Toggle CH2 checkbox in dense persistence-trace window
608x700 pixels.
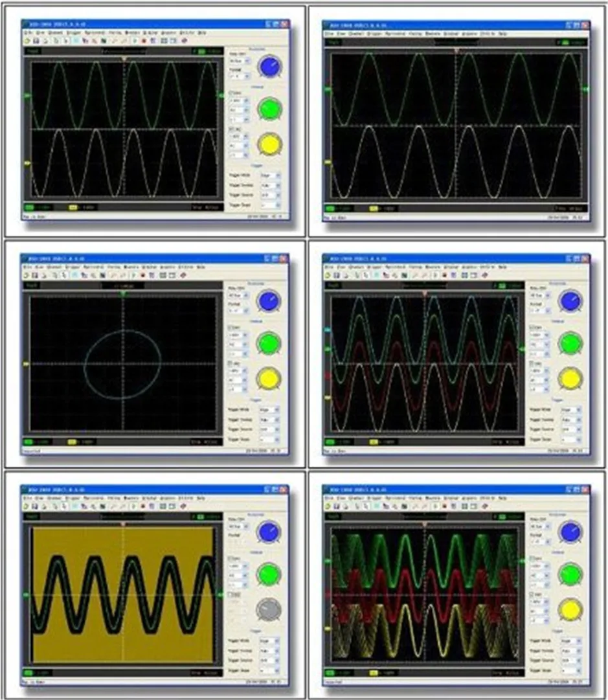pos(531,594)
